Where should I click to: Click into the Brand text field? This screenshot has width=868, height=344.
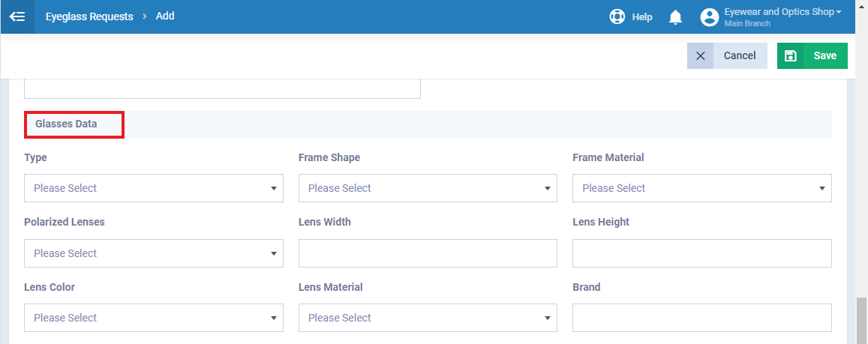point(702,318)
